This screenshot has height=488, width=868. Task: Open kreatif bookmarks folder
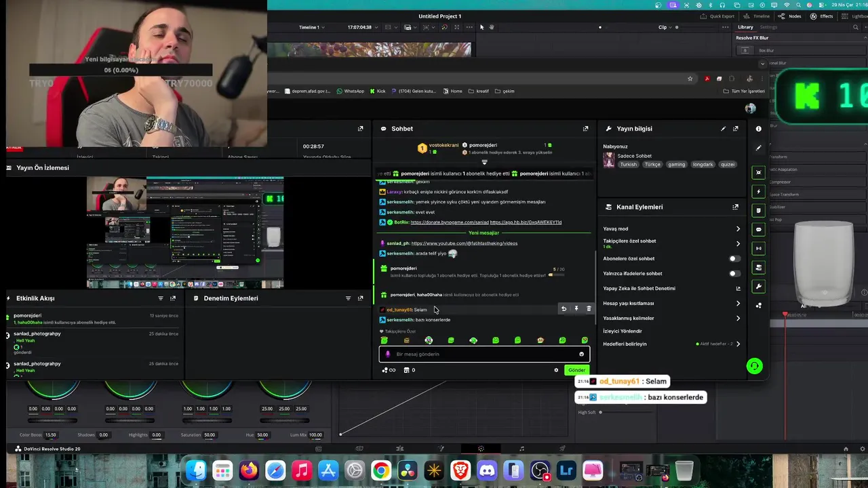point(479,91)
